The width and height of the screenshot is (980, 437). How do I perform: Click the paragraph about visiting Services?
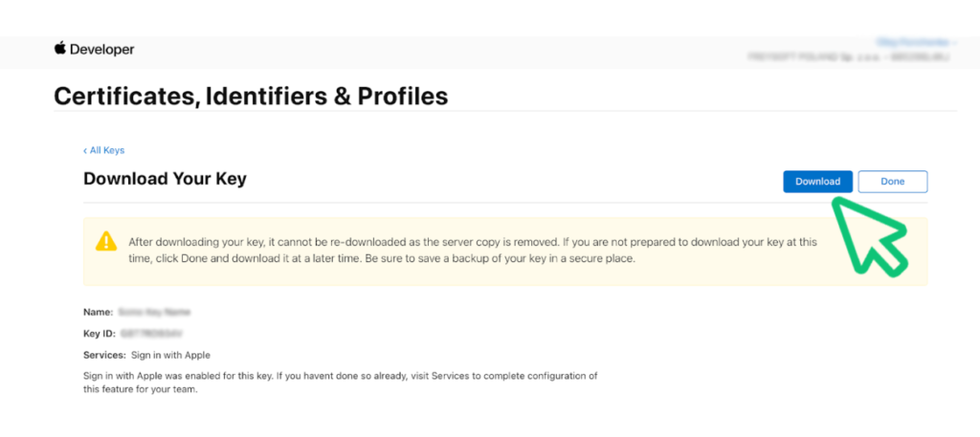(341, 382)
